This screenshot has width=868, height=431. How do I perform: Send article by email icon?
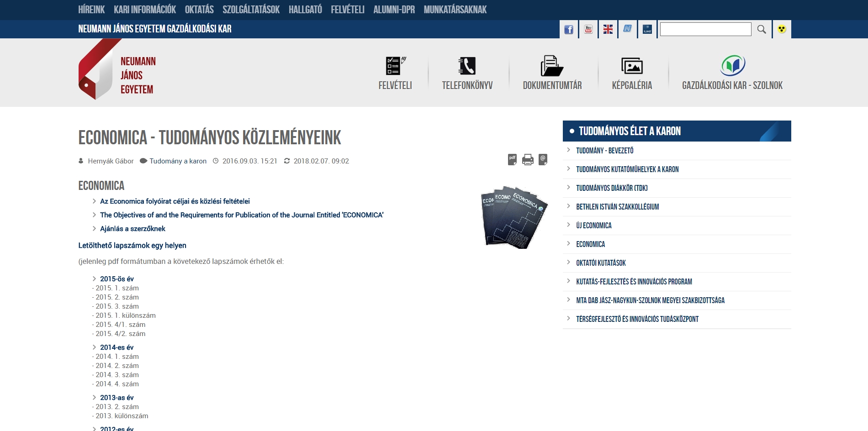[543, 160]
